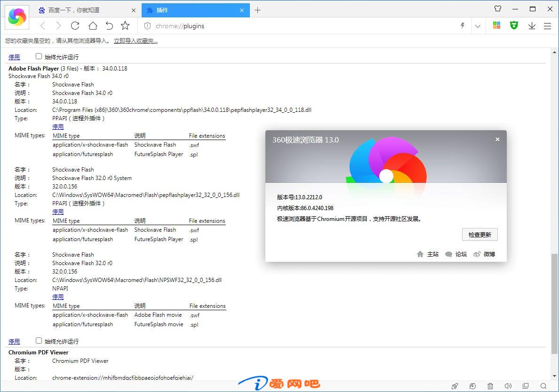Reload the page with the refresh icon
The width and height of the screenshot is (559, 392).
[75, 26]
